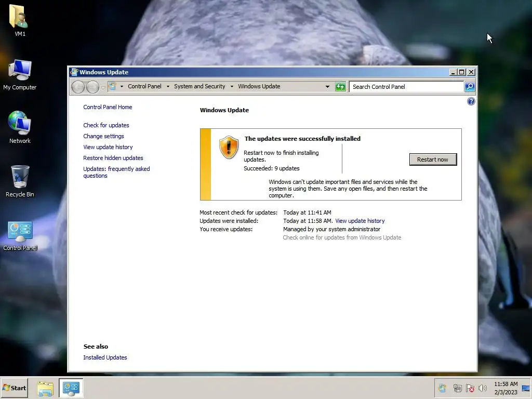Viewport: 532px width, 399px height.
Task: Click 'Succeeded: 9 updates' text
Action: [x=271, y=168]
